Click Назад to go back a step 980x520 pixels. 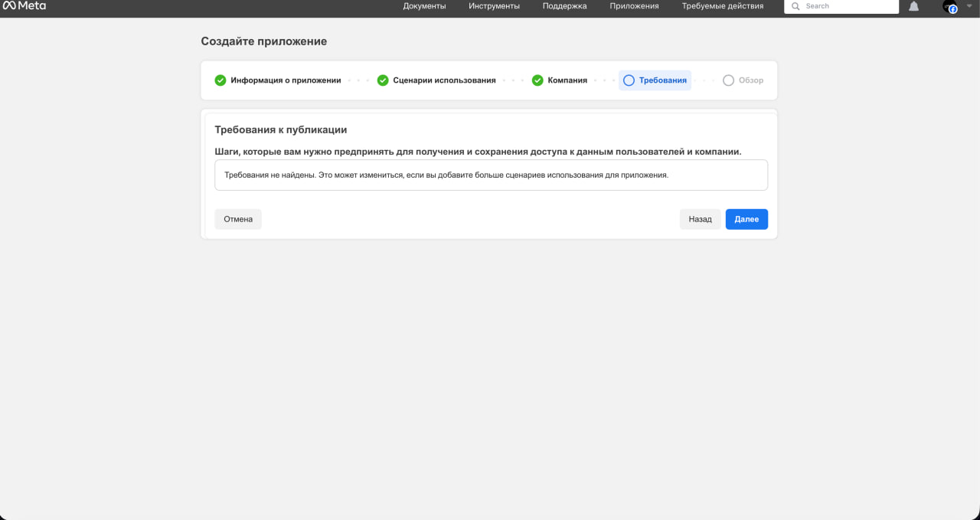click(700, 219)
